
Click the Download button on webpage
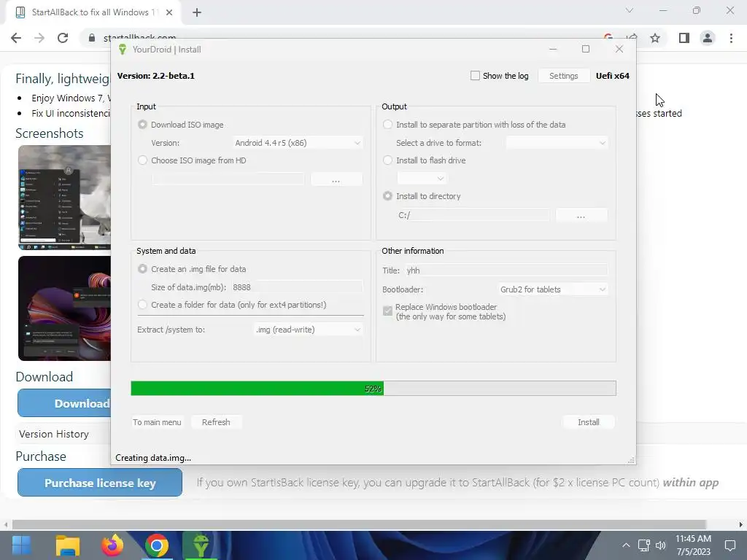pos(65,403)
